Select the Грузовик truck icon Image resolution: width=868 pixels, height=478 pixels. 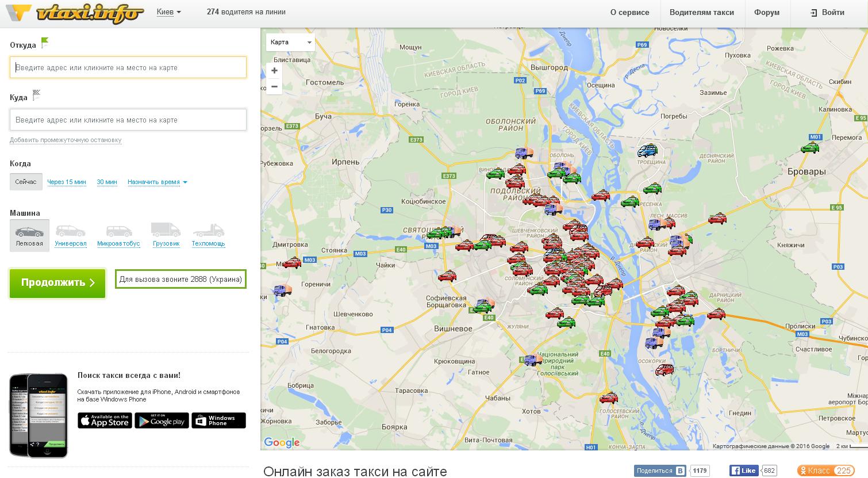click(x=166, y=231)
